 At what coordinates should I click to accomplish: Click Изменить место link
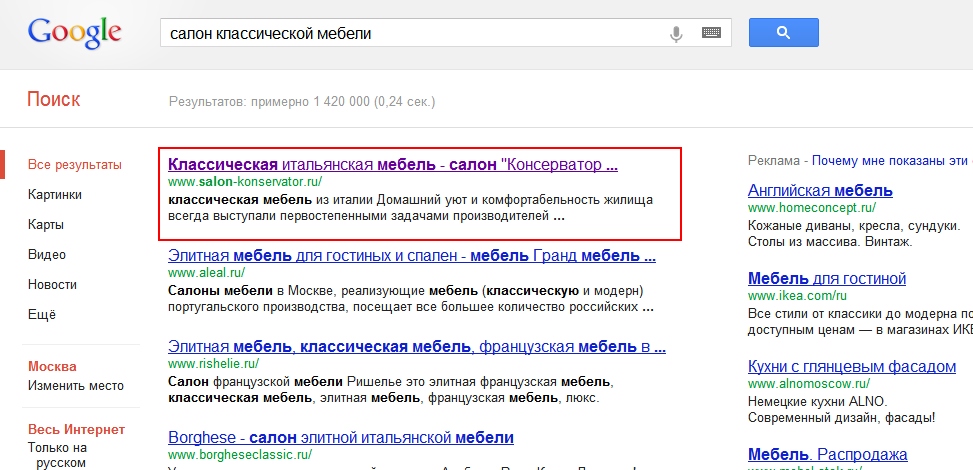[x=76, y=386]
